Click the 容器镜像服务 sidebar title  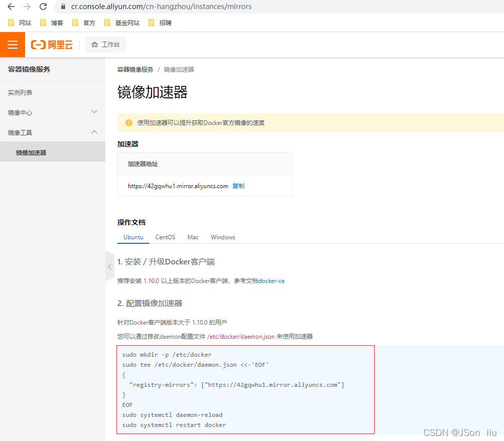(29, 69)
